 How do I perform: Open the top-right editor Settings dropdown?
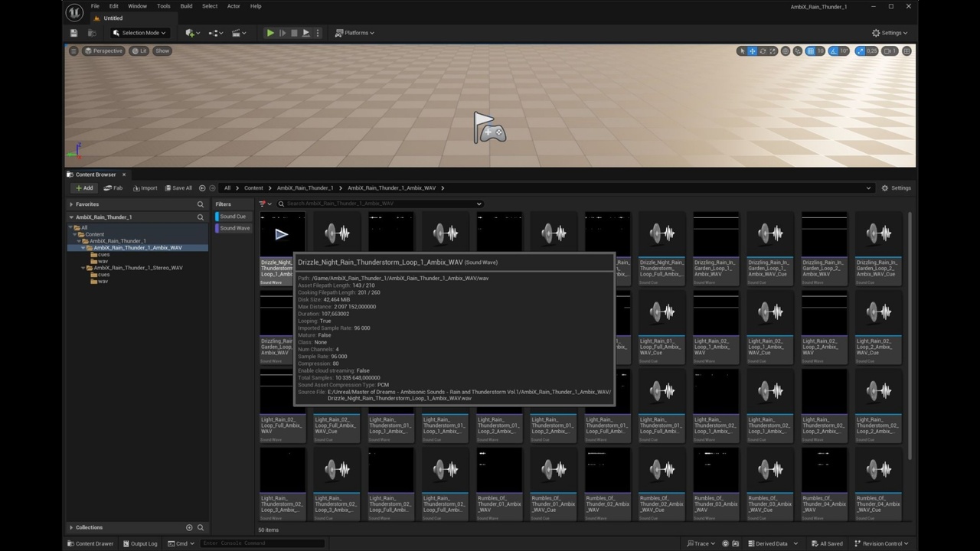pos(890,33)
